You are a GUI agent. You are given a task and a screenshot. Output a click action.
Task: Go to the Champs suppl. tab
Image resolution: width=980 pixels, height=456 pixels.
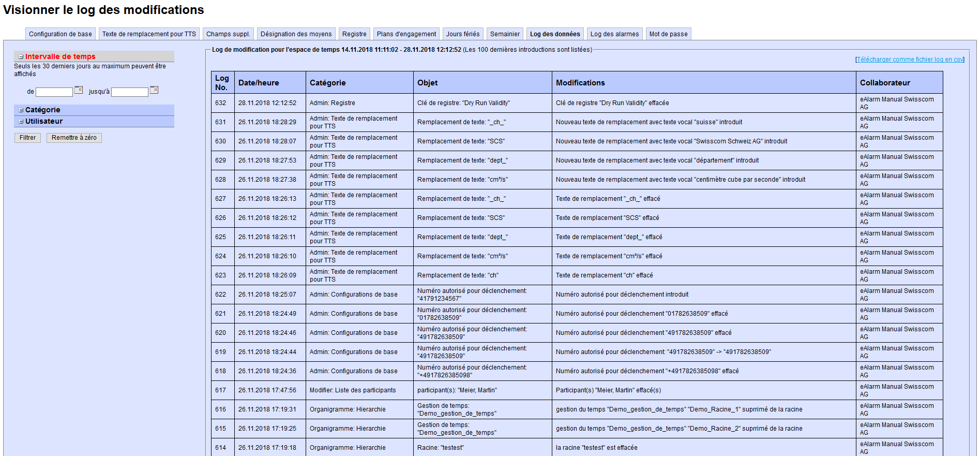pyautogui.click(x=228, y=34)
